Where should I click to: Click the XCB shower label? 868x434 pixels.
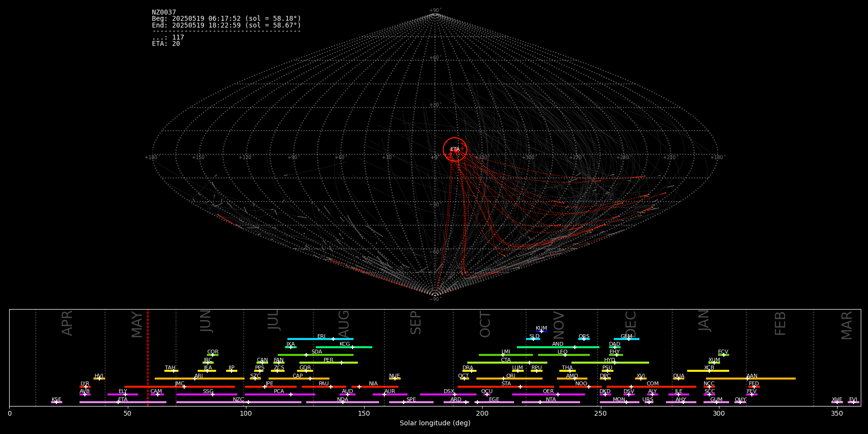pyautogui.click(x=709, y=368)
